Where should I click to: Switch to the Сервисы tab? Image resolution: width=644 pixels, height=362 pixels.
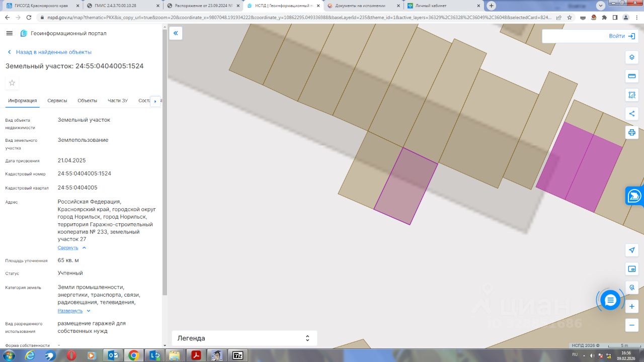[57, 101]
